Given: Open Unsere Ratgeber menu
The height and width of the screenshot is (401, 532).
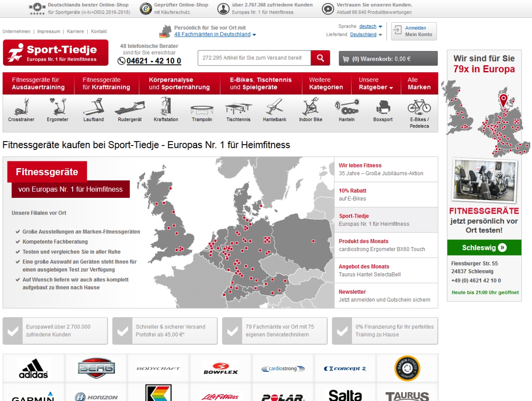Looking at the screenshot, I should (376, 83).
